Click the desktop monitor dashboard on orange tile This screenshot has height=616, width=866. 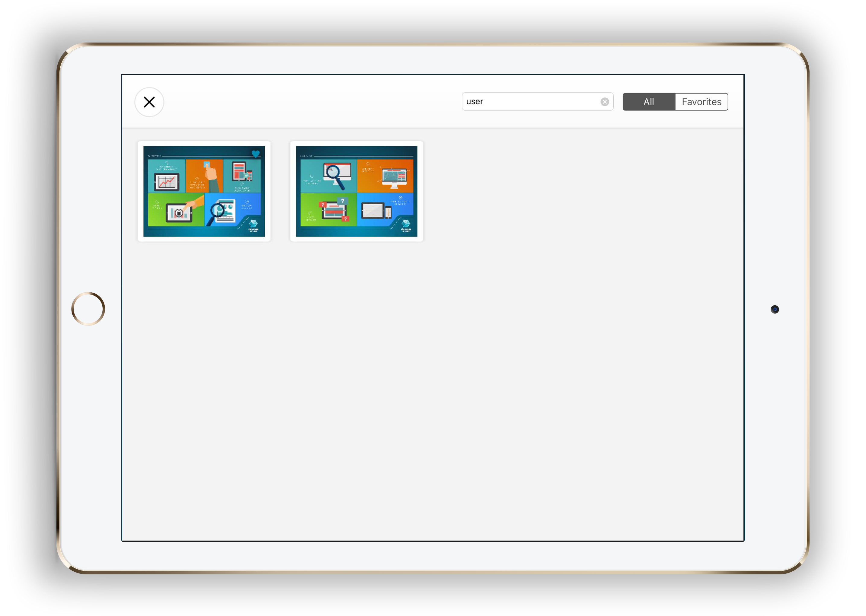(394, 177)
